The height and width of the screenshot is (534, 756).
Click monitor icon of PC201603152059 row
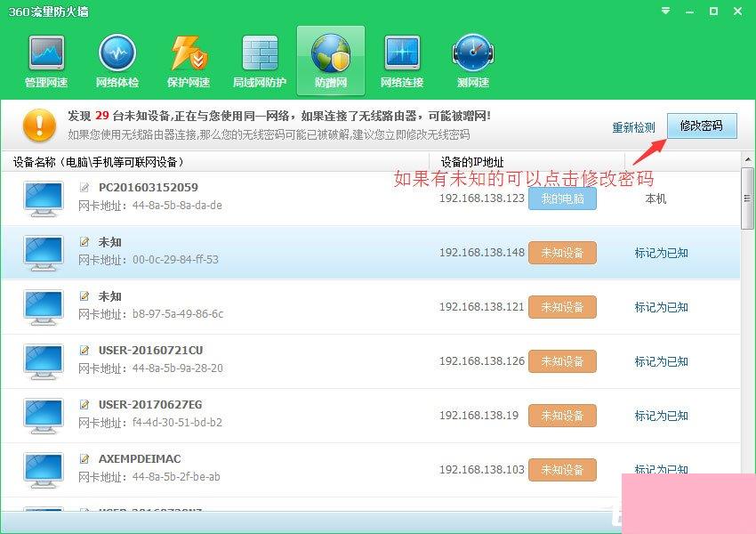(x=44, y=199)
